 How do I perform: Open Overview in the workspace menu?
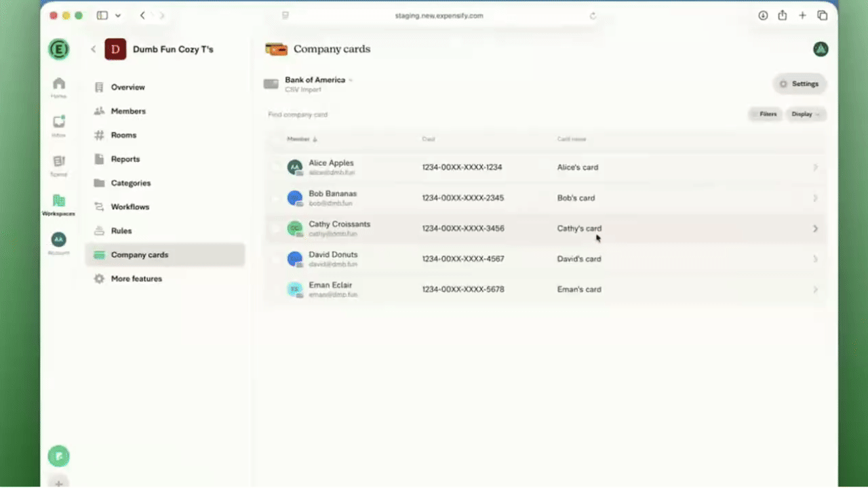[x=165, y=87]
